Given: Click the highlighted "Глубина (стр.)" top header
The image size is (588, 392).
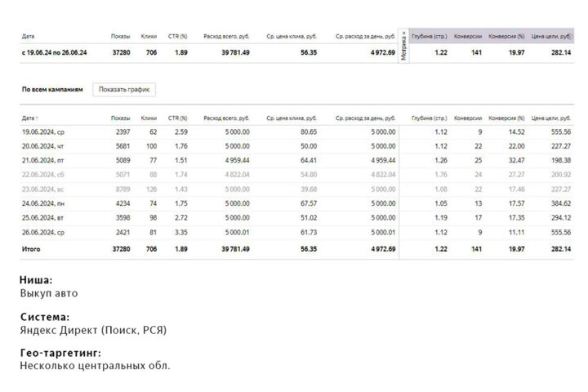Looking at the screenshot, I should (429, 37).
